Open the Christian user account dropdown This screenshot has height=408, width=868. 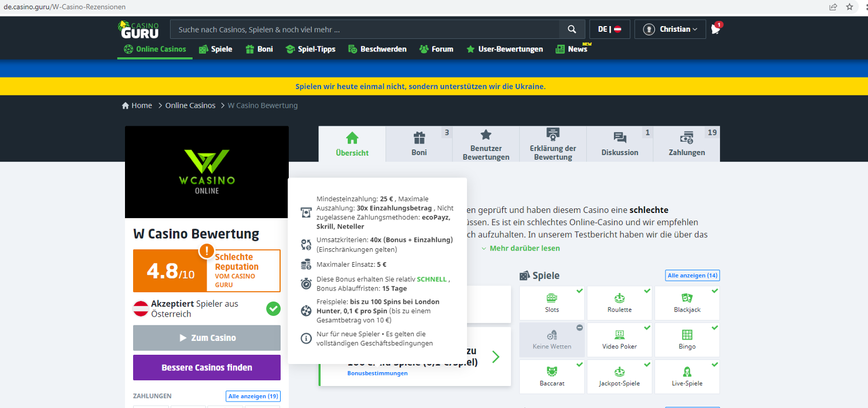coord(670,30)
